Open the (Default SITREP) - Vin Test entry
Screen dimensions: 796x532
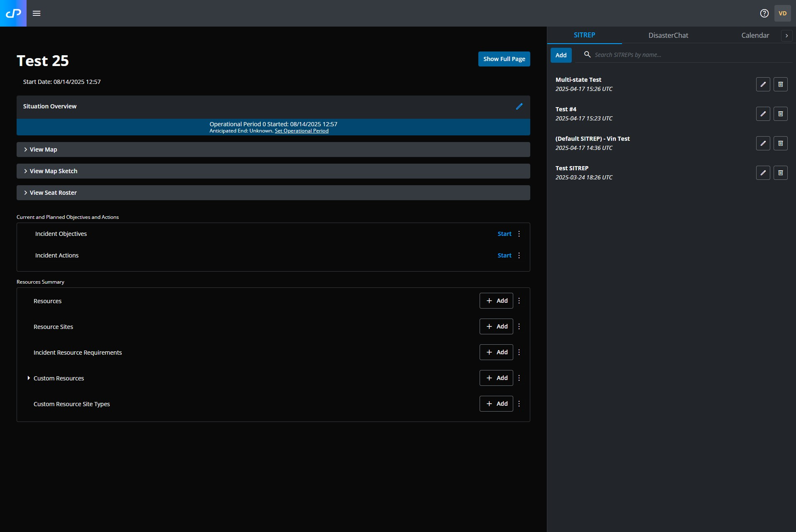pos(593,139)
